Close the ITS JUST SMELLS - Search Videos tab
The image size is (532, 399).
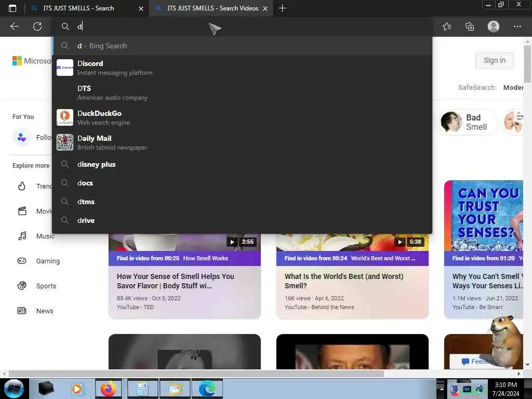point(265,8)
